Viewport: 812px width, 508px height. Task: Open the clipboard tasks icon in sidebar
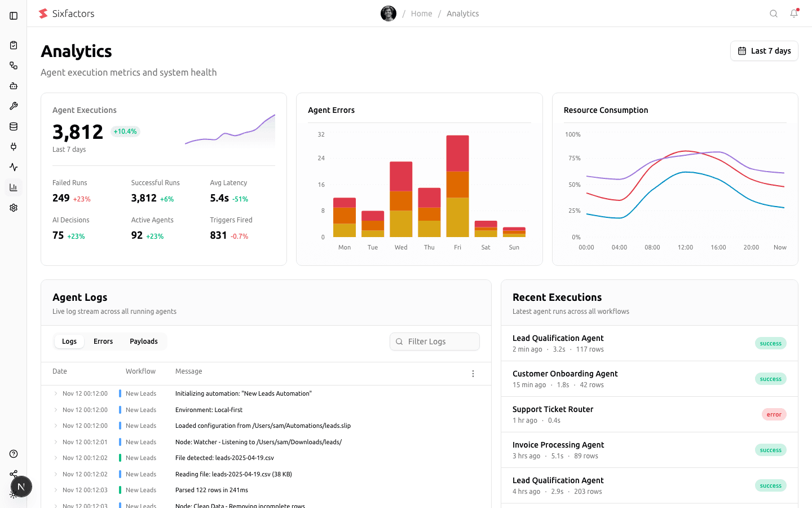coord(14,45)
